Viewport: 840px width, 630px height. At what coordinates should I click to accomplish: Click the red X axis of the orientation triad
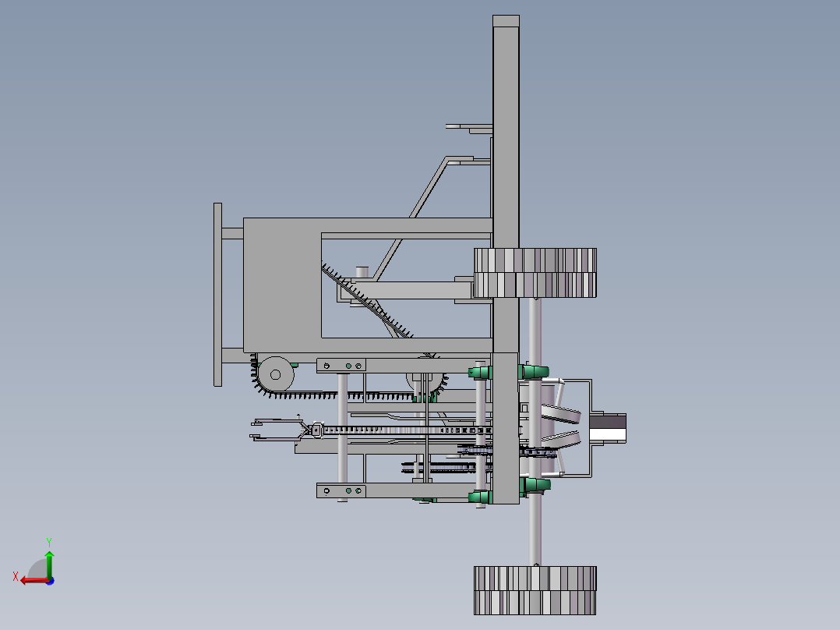click(34, 581)
